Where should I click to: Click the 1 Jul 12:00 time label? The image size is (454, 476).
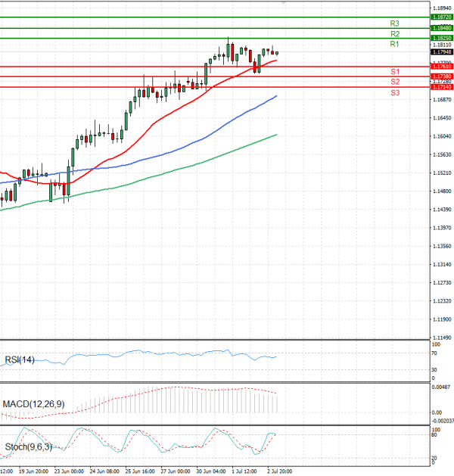pos(244,471)
